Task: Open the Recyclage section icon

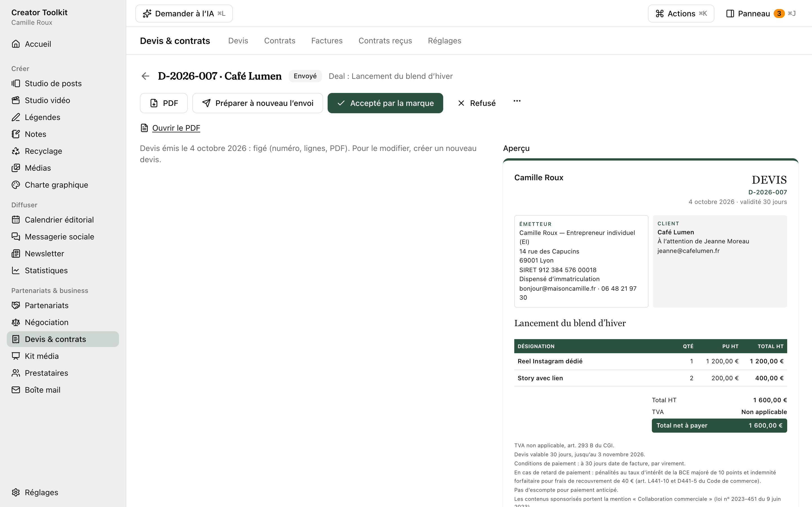Action: tap(16, 151)
